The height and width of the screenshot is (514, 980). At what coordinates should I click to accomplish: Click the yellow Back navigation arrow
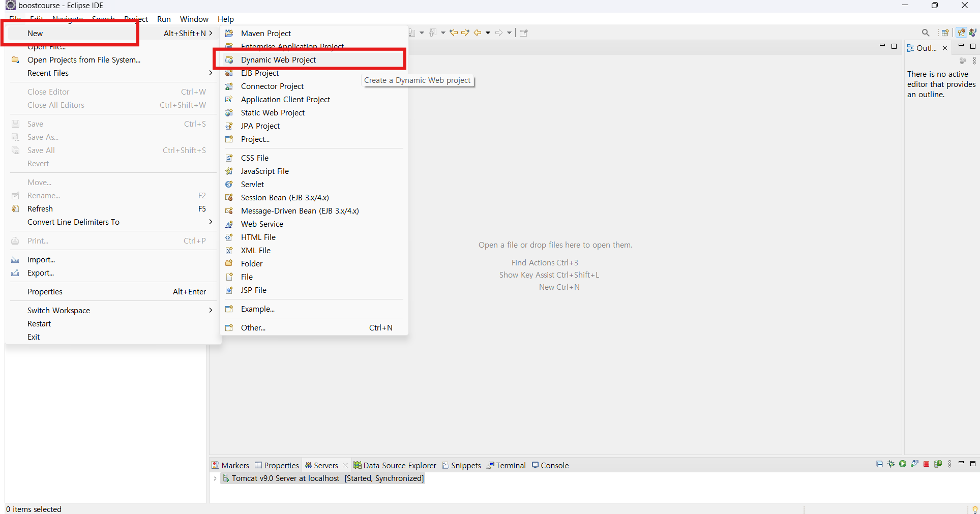pyautogui.click(x=478, y=33)
